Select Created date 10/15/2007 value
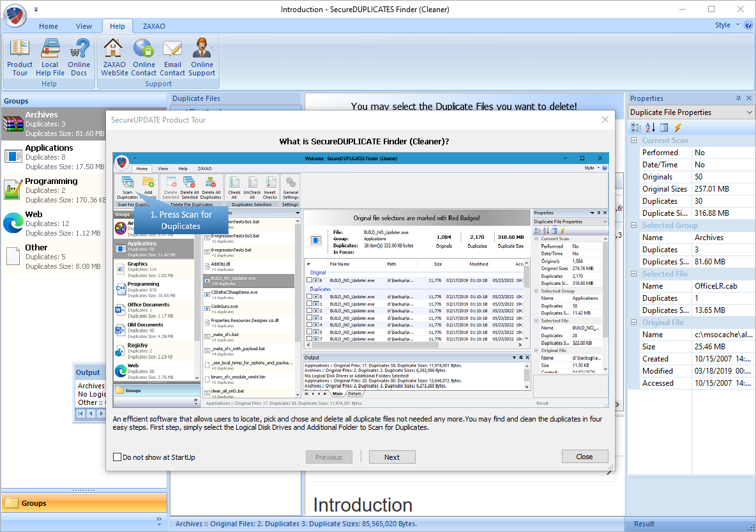Image resolution: width=756 pixels, height=532 pixels. point(723,359)
